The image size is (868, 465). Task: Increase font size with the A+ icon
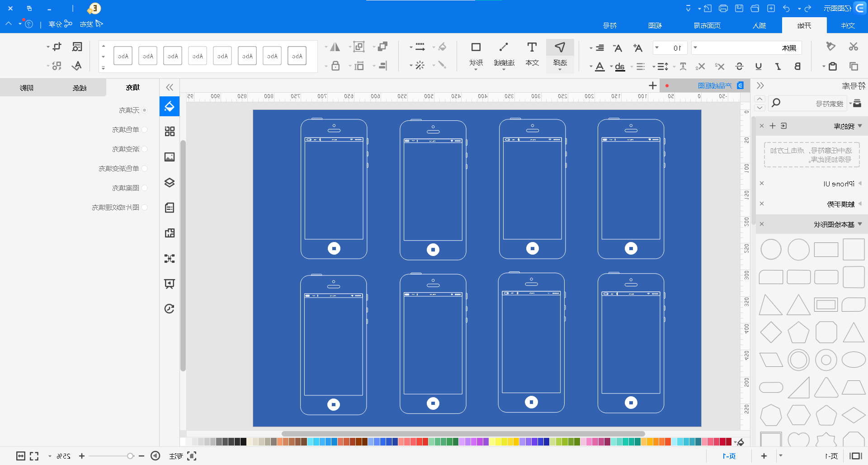pos(637,47)
